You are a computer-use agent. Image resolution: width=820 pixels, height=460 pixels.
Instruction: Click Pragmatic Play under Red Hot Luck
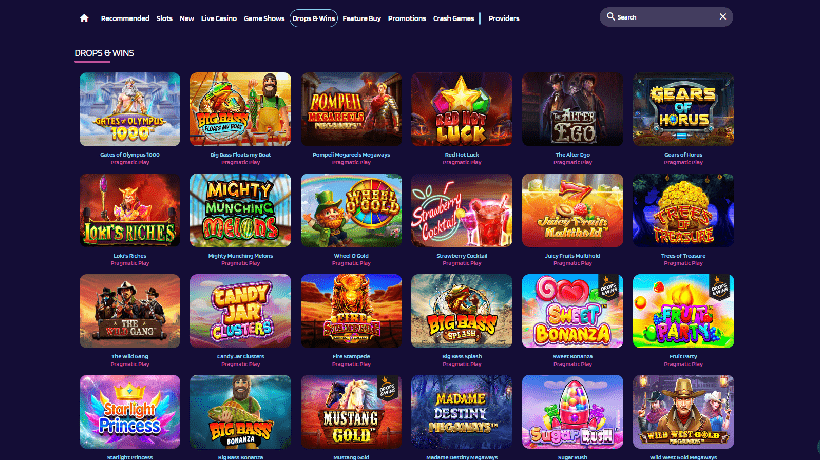click(462, 162)
